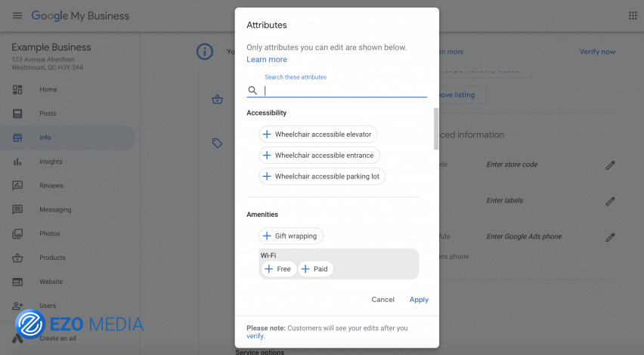The image size is (644, 355).
Task: Click the Verify now link
Action: click(597, 51)
